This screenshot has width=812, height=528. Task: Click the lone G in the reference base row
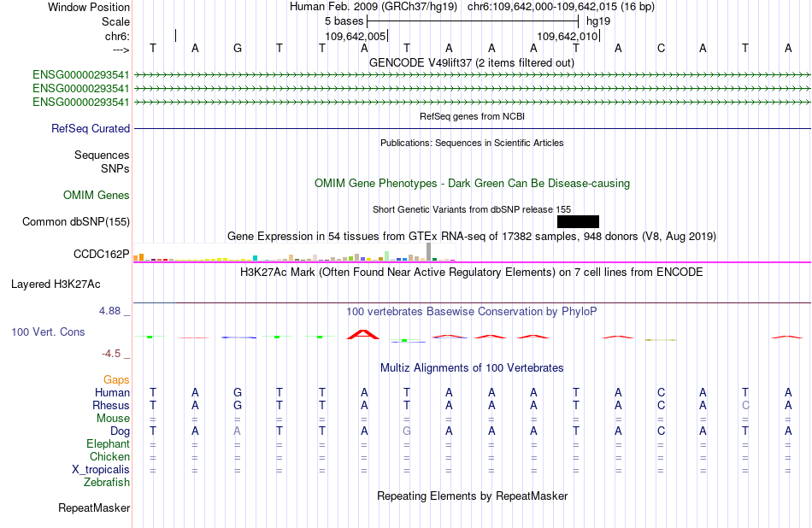click(x=237, y=48)
